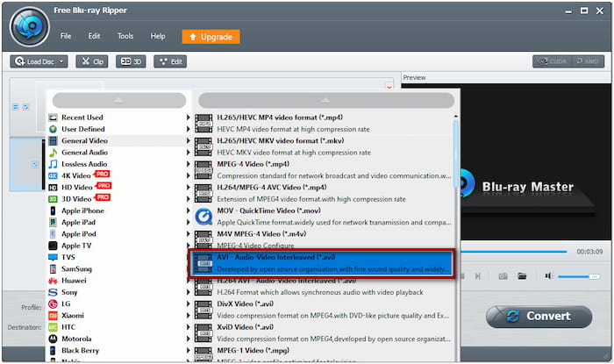Mute audio using the speaker icon

[x=548, y=275]
